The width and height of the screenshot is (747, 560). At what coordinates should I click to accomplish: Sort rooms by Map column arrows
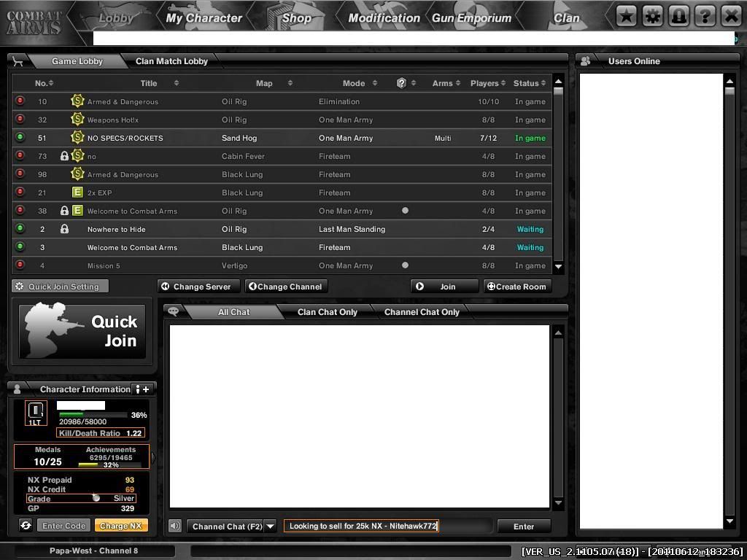click(290, 83)
